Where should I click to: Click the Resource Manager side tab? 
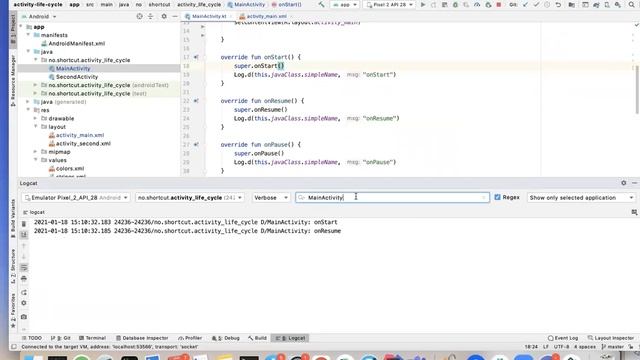[x=13, y=82]
